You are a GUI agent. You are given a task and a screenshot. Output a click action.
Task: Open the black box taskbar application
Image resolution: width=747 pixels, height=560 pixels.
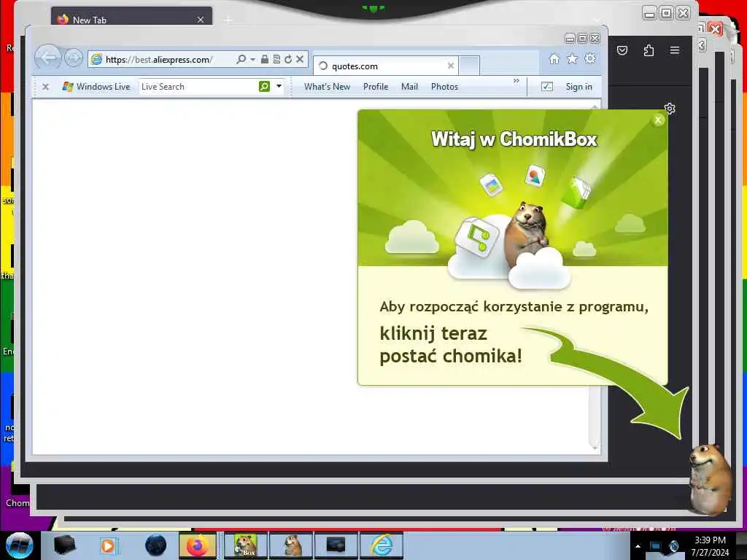pyautogui.click(x=64, y=545)
